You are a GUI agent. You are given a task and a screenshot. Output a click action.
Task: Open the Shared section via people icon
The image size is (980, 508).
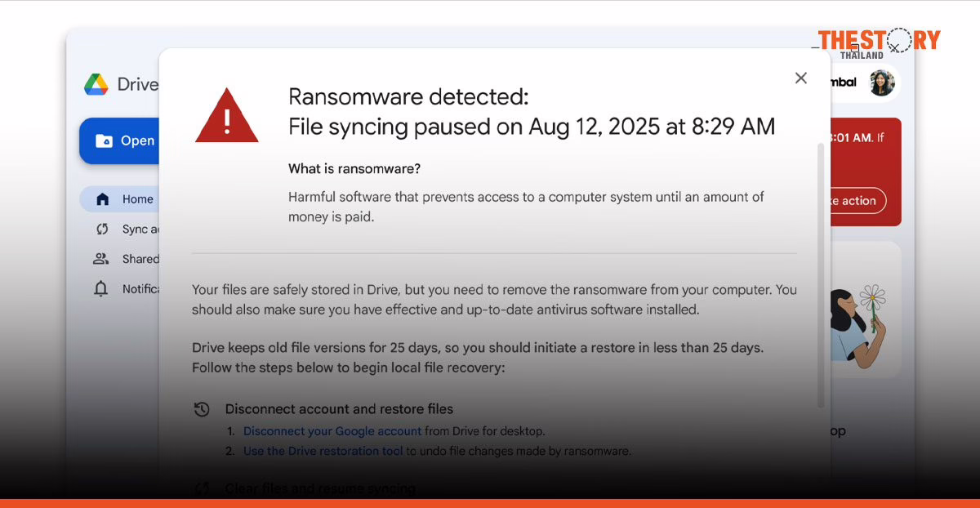(x=102, y=258)
